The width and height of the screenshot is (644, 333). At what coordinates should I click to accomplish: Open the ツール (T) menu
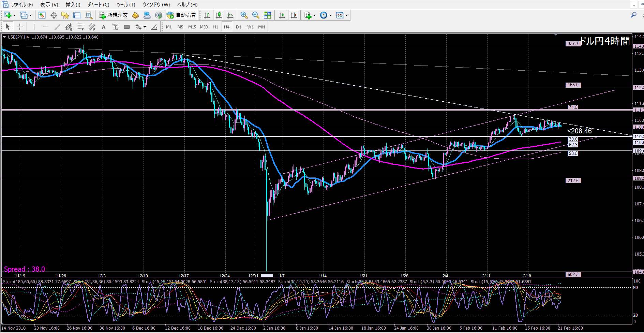point(125,4)
